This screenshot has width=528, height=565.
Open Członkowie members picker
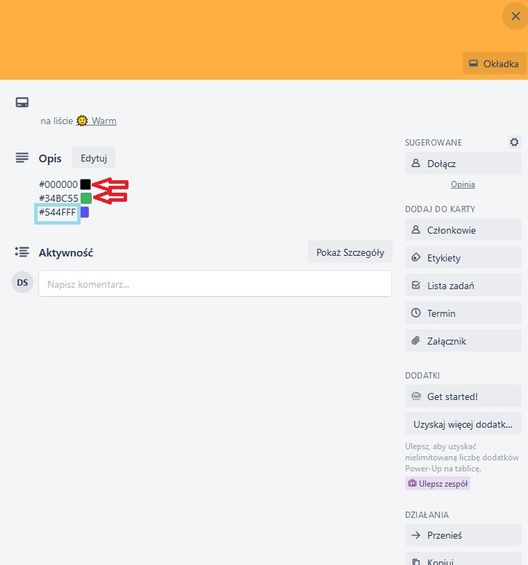tap(463, 230)
